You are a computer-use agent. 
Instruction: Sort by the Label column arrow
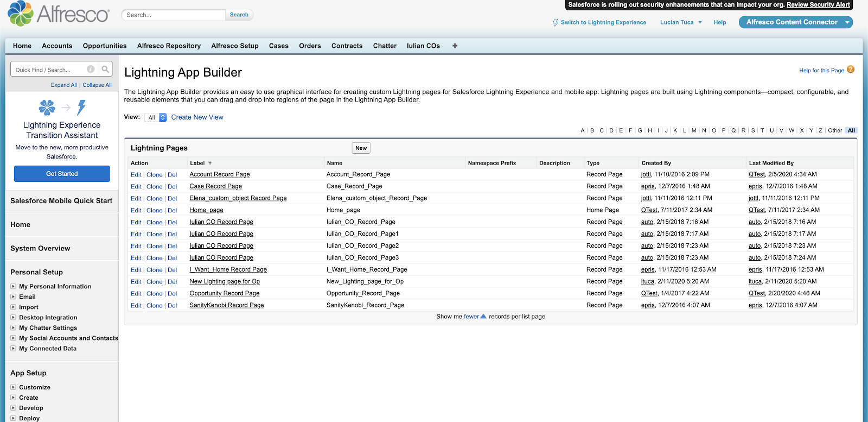click(x=210, y=163)
